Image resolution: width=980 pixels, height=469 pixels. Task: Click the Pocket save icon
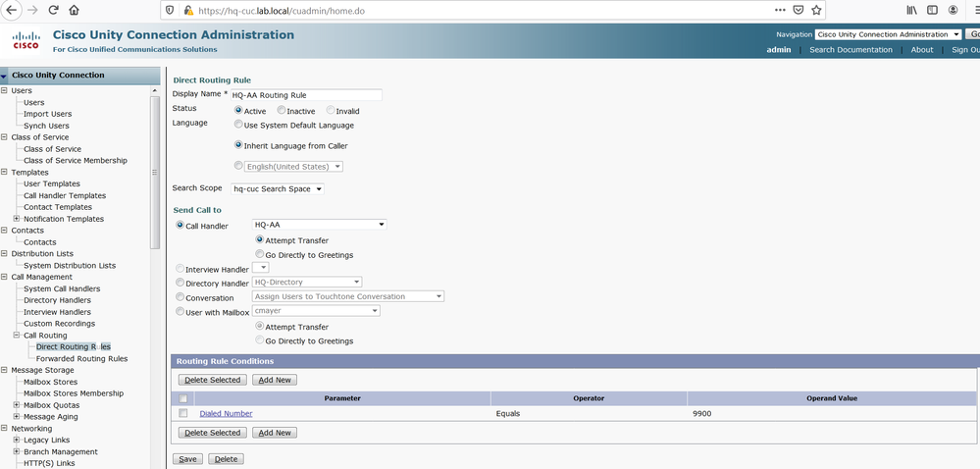tap(799, 10)
